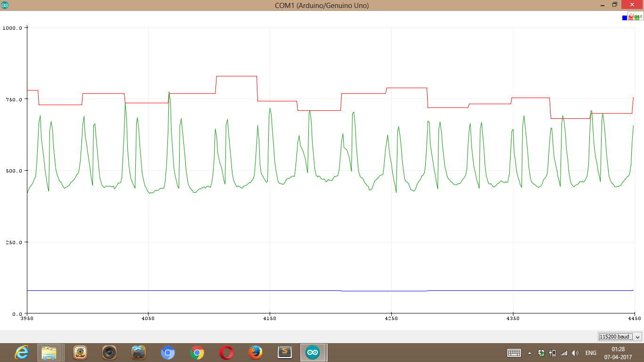Image resolution: width=644 pixels, height=362 pixels.
Task: Click the blue series legend swatch
Action: point(625,18)
